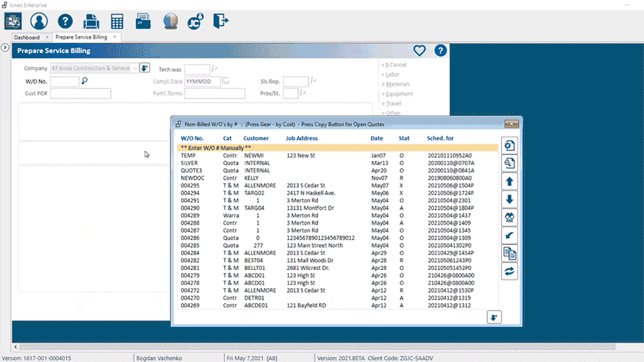Expand the left sidebar arrow

coord(5,47)
